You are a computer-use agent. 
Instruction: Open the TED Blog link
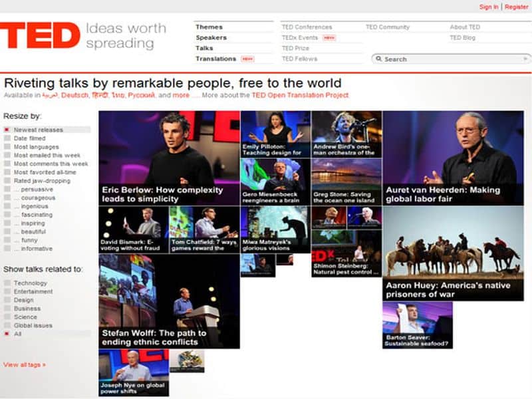pos(462,37)
